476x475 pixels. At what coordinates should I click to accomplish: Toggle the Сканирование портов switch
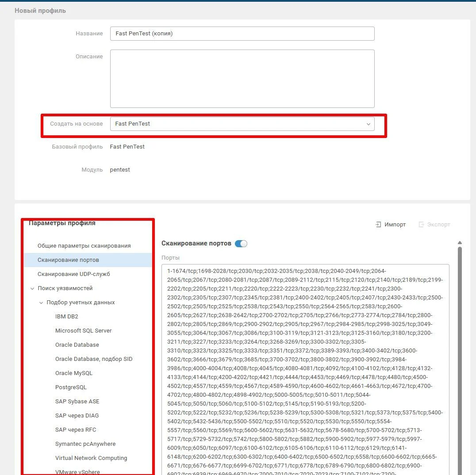241,244
